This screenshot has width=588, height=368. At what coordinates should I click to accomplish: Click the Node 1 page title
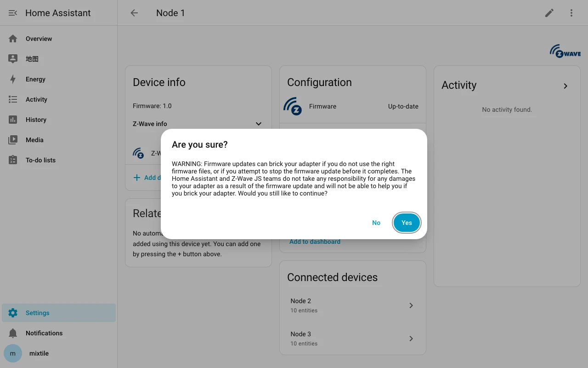(x=170, y=13)
